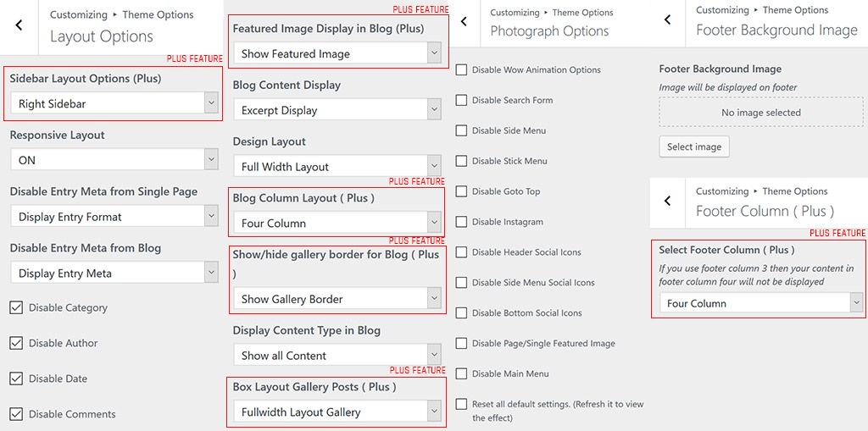Screen dimensions: 868x431
Task: Expand the Responsive Layout dropdown
Action: 114,160
